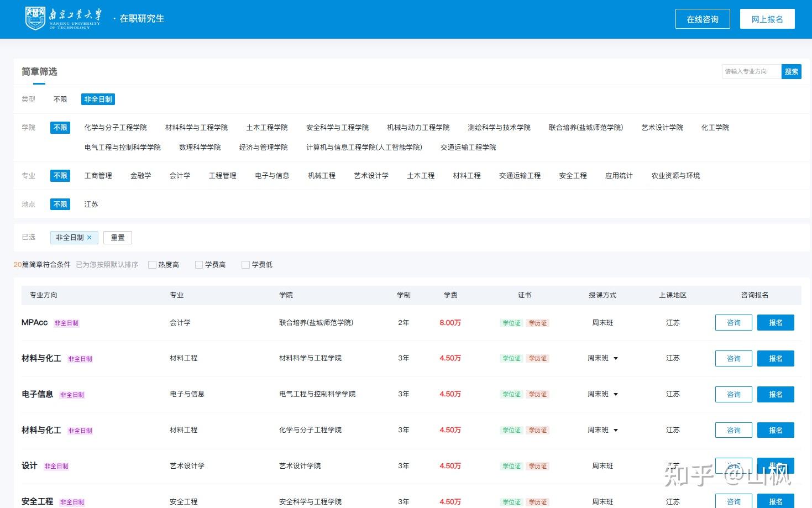Check the 学费低 sort checkbox
The height and width of the screenshot is (508, 812).
246,265
